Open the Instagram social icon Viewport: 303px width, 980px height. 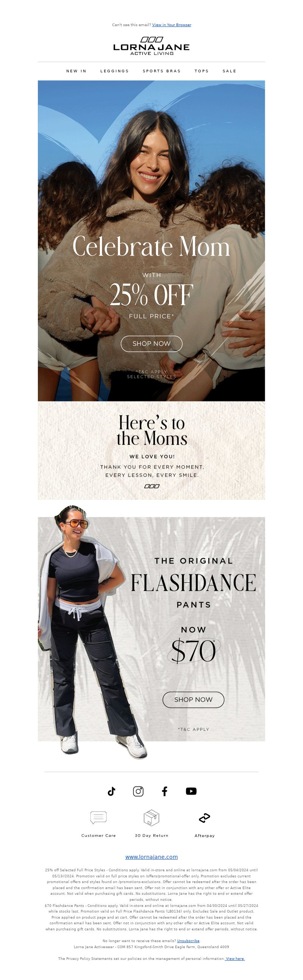tap(138, 791)
